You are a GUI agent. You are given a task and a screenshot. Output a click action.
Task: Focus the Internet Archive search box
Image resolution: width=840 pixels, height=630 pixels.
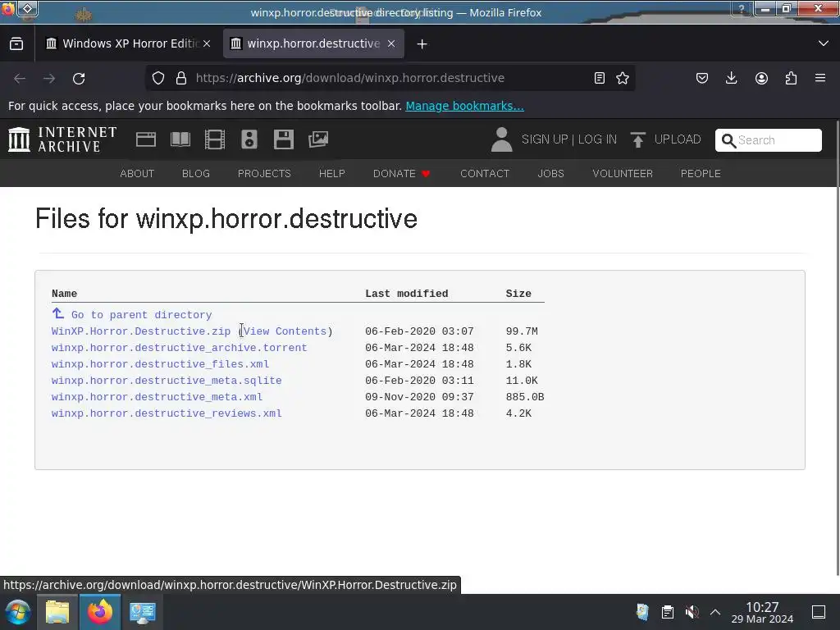pos(768,140)
